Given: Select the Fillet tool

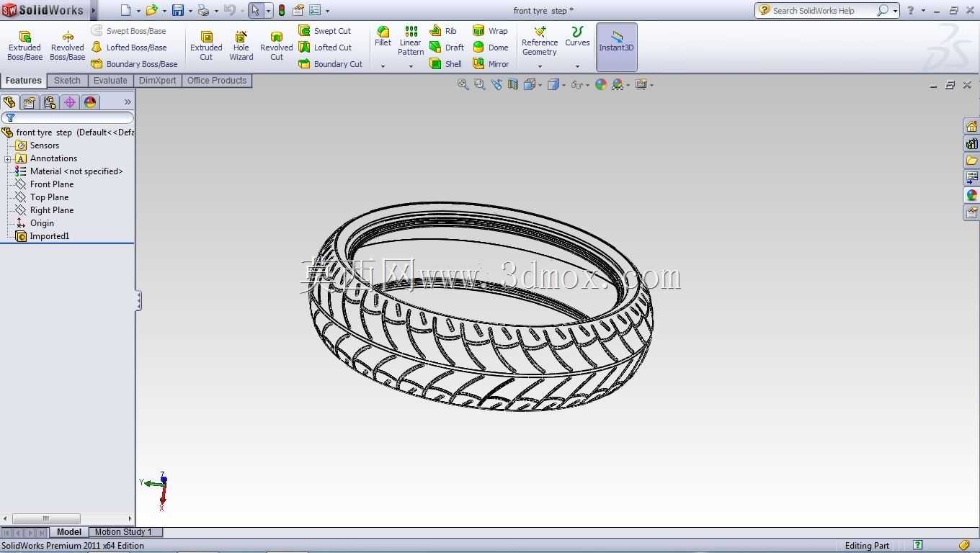Looking at the screenshot, I should pos(383,37).
